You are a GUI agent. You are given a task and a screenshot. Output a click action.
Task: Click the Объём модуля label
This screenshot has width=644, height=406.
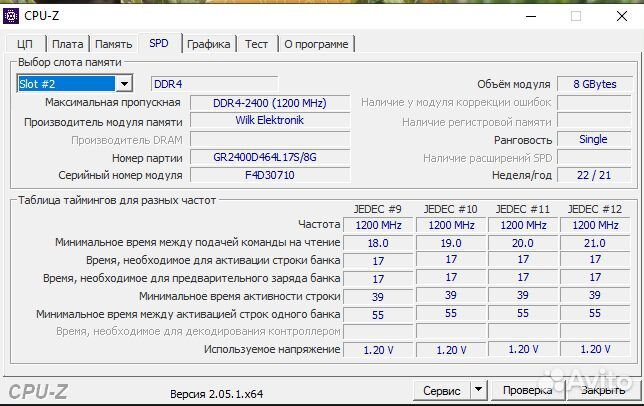[513, 84]
